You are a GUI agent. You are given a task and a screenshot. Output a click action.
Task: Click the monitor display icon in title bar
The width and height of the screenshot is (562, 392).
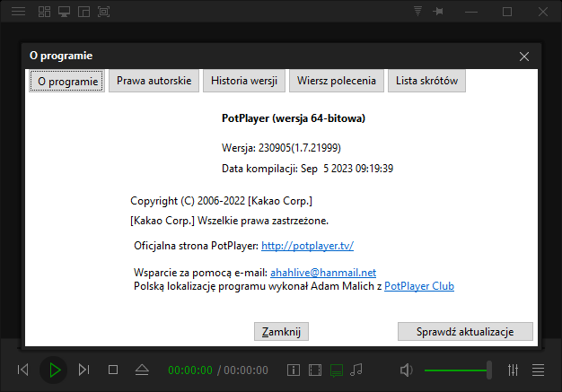64,12
